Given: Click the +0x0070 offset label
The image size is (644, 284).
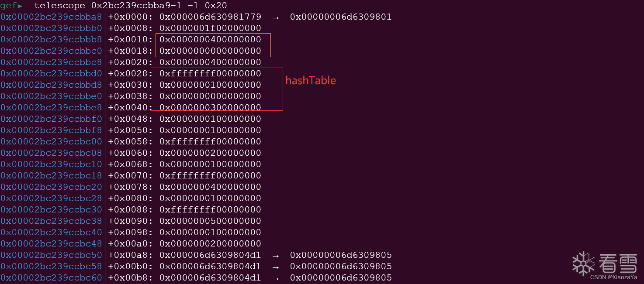Looking at the screenshot, I should pos(130,176).
